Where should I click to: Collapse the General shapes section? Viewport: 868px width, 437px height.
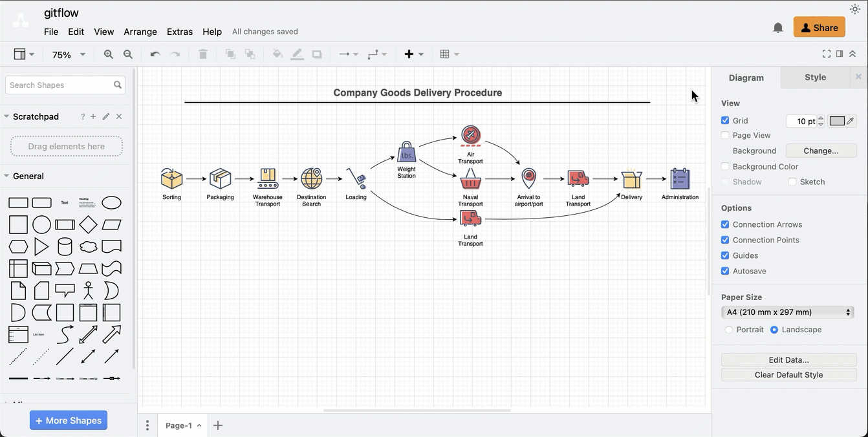(6, 176)
